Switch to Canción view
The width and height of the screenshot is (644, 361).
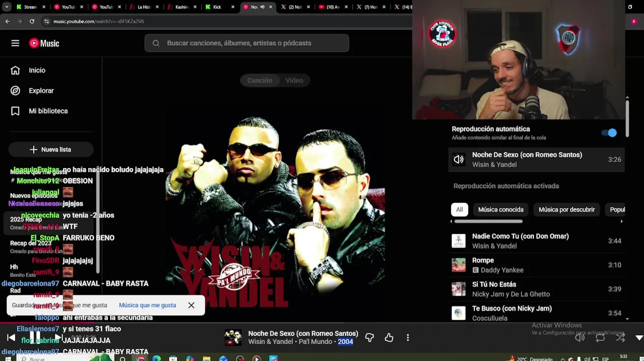click(x=260, y=80)
